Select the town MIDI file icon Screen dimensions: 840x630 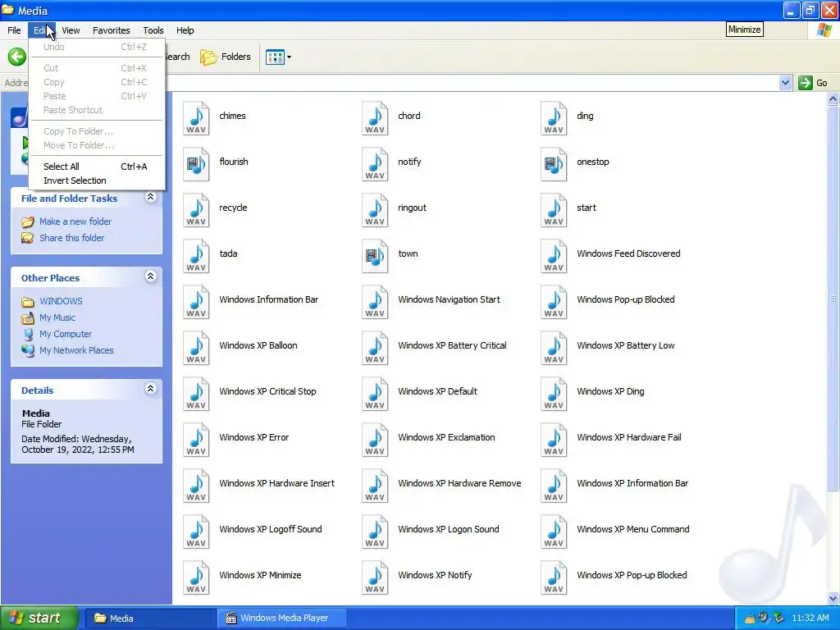pyautogui.click(x=375, y=257)
